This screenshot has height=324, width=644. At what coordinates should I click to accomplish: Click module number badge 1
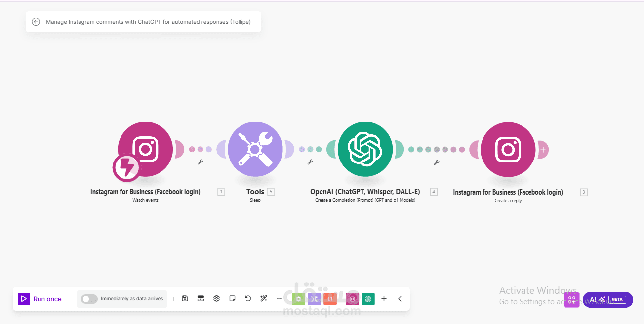[x=221, y=192]
